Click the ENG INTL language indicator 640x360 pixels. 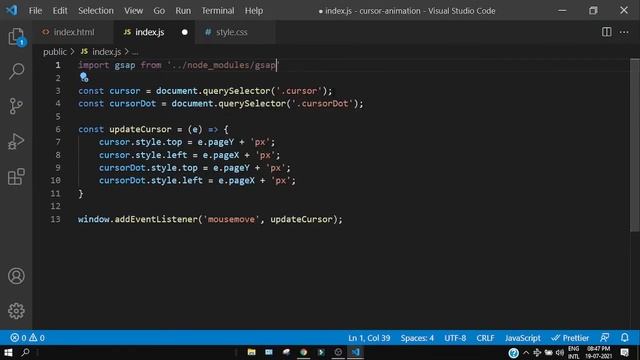573,352
